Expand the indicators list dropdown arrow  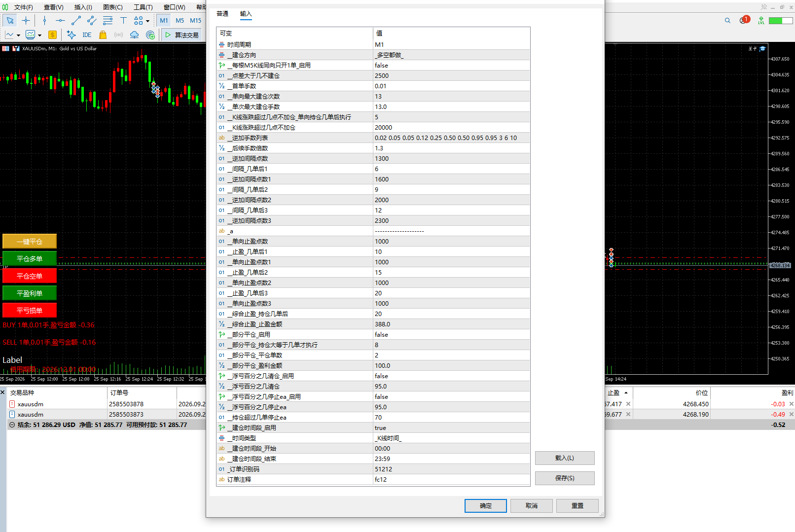[39, 35]
